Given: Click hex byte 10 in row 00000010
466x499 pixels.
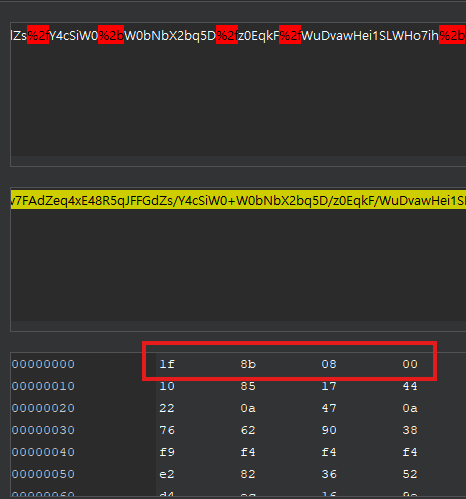Looking at the screenshot, I should (x=167, y=386).
